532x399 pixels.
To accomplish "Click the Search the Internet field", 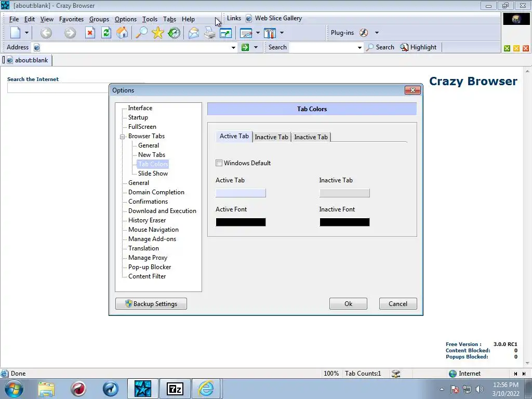I will (58, 88).
